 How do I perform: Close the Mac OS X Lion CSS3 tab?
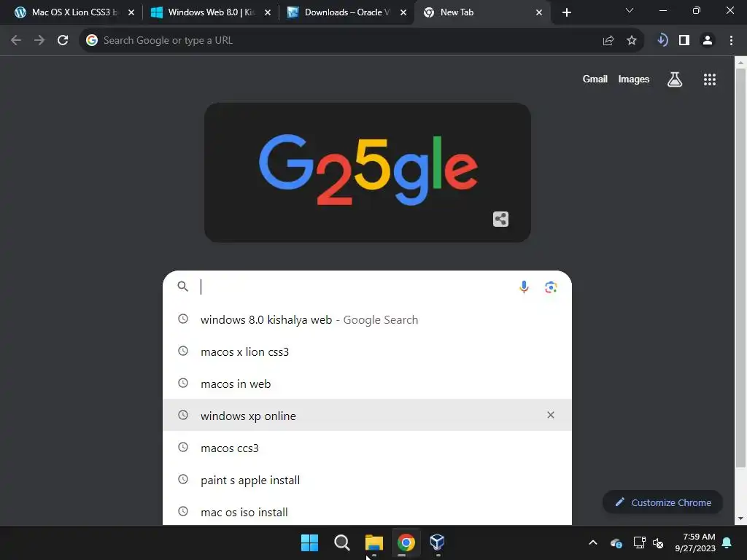coord(131,12)
